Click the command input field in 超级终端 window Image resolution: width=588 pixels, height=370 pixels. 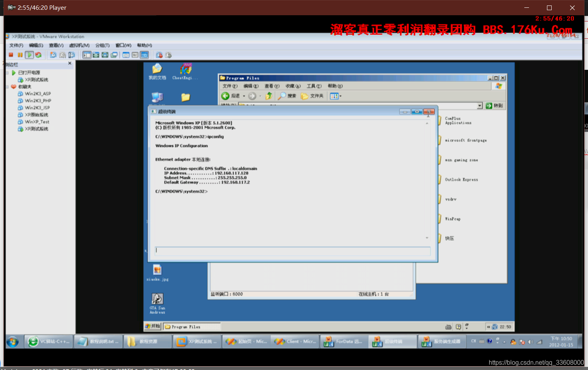tap(293, 251)
